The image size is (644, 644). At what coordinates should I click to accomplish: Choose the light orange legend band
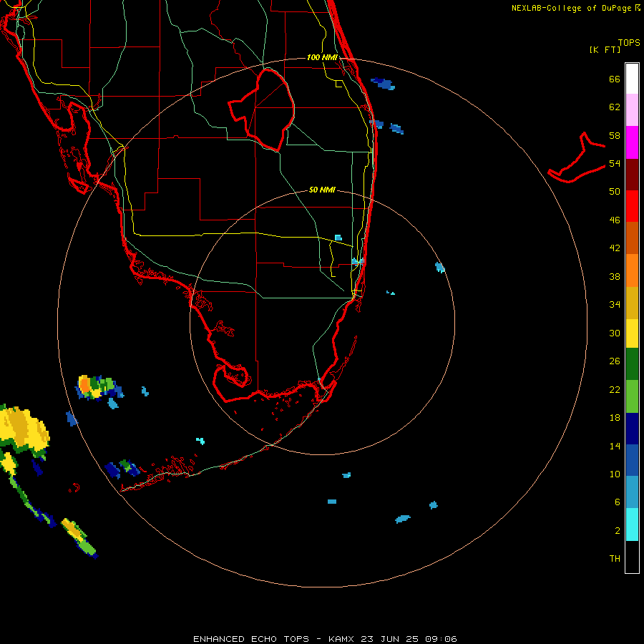(x=632, y=270)
